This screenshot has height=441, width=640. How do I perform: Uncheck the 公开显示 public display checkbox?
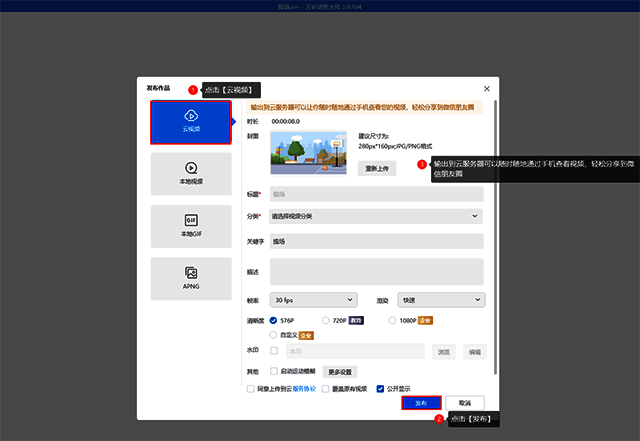[380, 389]
